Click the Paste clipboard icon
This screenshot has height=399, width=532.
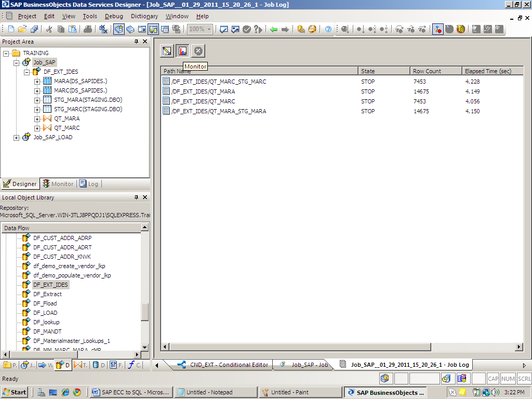point(72,29)
